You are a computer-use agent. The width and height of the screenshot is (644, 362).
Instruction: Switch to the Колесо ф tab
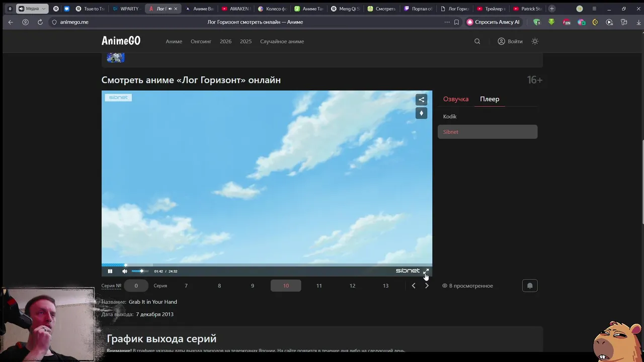point(272,9)
